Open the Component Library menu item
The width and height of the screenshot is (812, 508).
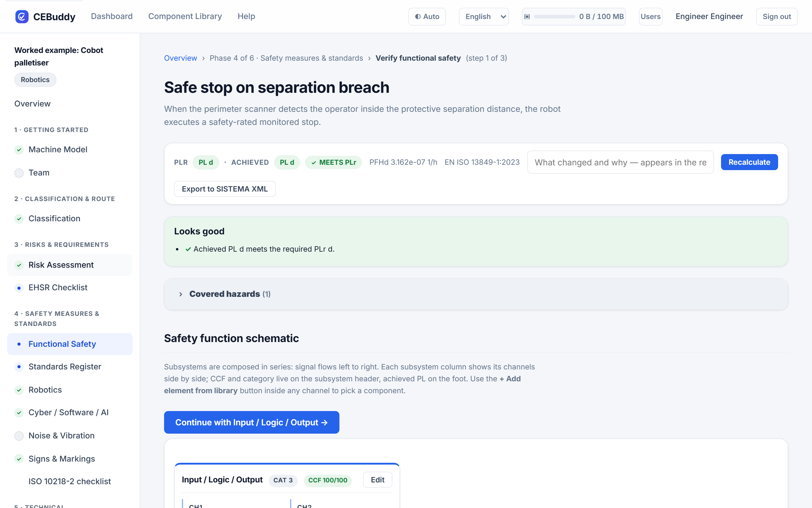185,16
